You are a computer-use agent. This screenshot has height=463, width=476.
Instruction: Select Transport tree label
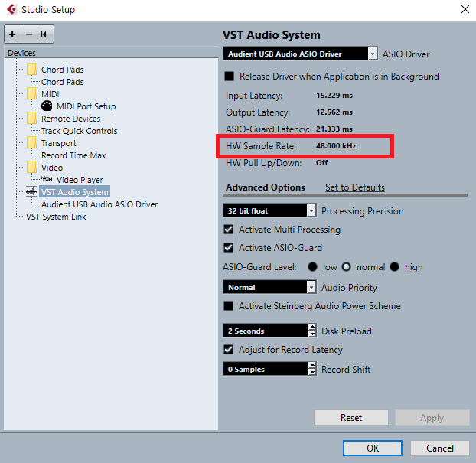pos(59,143)
